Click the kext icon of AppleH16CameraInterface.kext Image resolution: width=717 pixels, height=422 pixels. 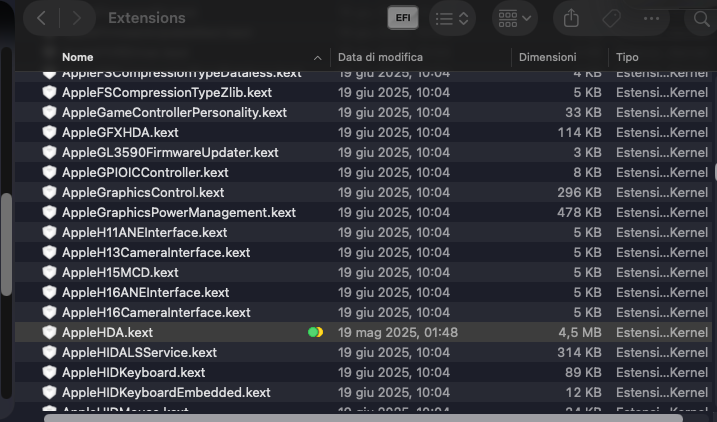(x=49, y=312)
